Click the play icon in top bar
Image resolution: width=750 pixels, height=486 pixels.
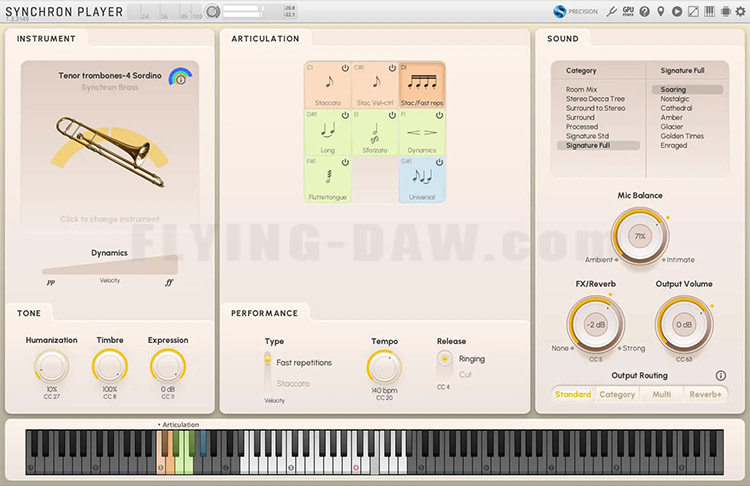(677, 11)
